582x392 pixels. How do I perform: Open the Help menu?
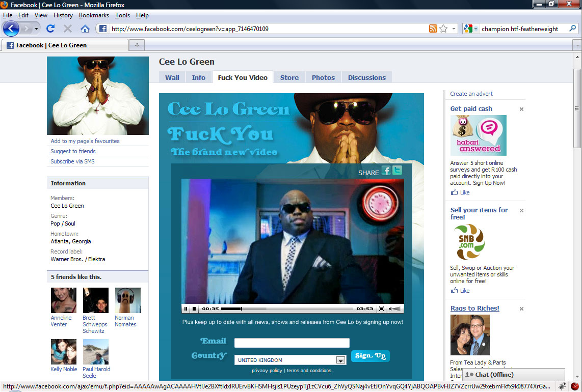click(142, 15)
